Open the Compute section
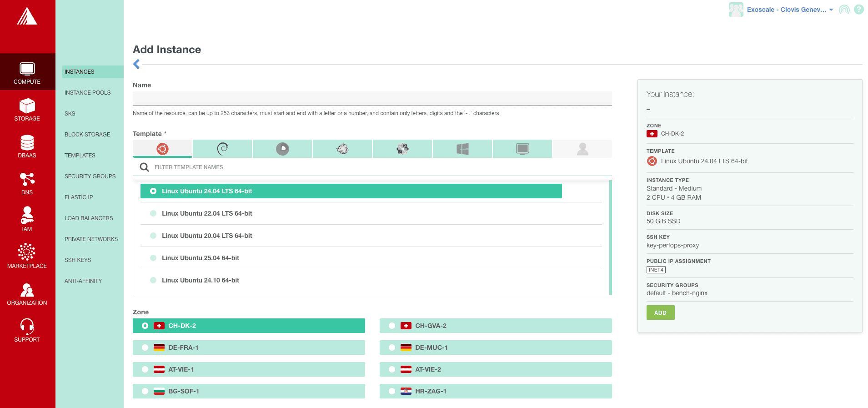 point(27,72)
